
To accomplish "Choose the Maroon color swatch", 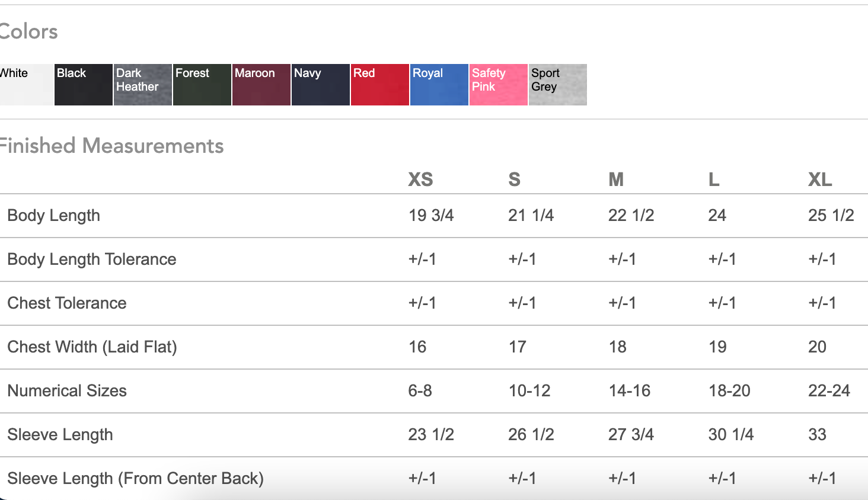I will pos(261,85).
